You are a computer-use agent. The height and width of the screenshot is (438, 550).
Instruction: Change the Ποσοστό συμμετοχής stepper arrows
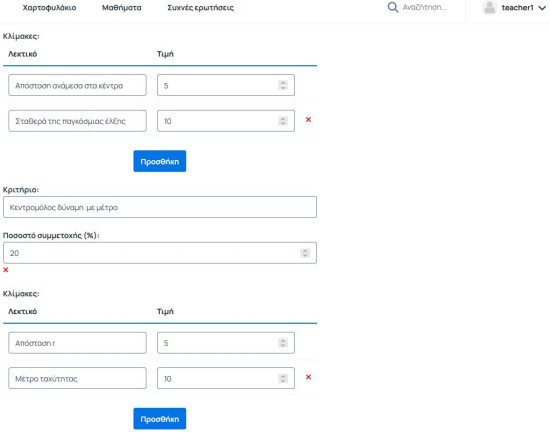tap(305, 253)
